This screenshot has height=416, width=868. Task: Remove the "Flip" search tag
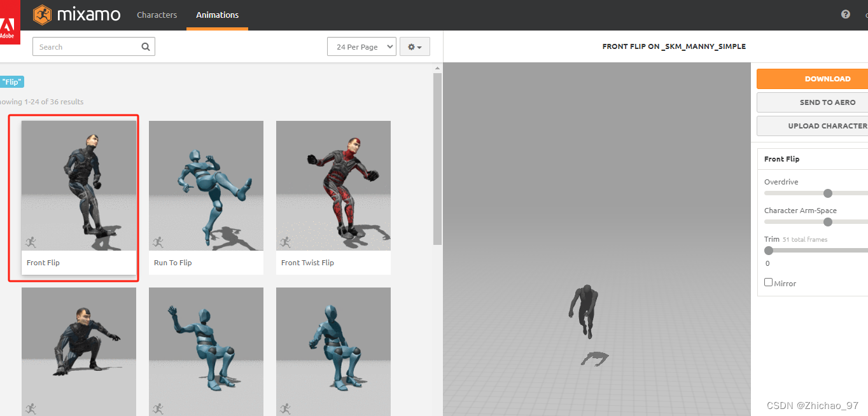pyautogui.click(x=11, y=82)
